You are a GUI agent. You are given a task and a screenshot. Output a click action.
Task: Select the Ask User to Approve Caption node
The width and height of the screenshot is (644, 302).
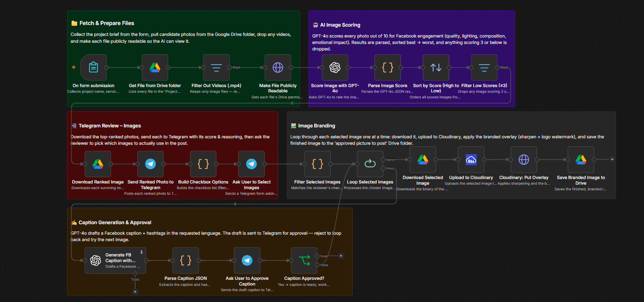[247, 260]
